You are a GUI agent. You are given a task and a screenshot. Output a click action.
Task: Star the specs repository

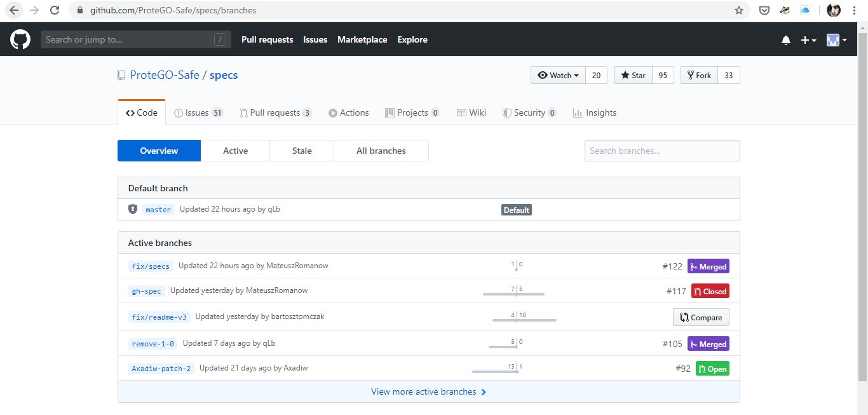tap(632, 75)
